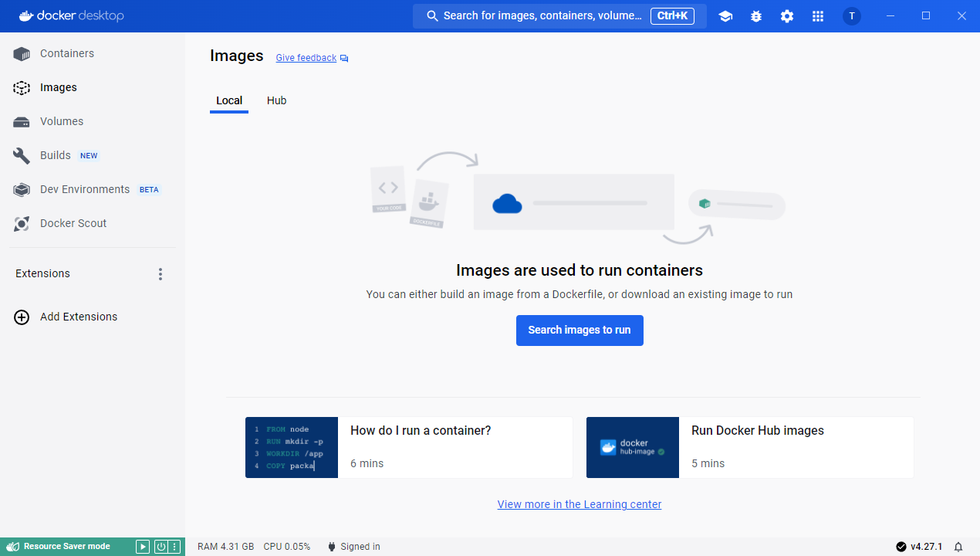The width and height of the screenshot is (980, 556).
Task: Click the version up-to-date checkmark icon
Action: [x=901, y=547]
